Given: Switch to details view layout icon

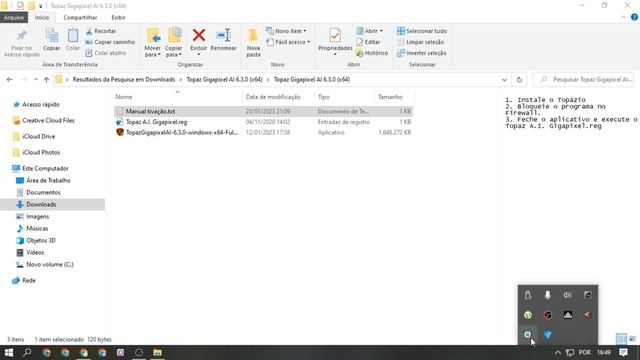Looking at the screenshot, I should tap(621, 339).
